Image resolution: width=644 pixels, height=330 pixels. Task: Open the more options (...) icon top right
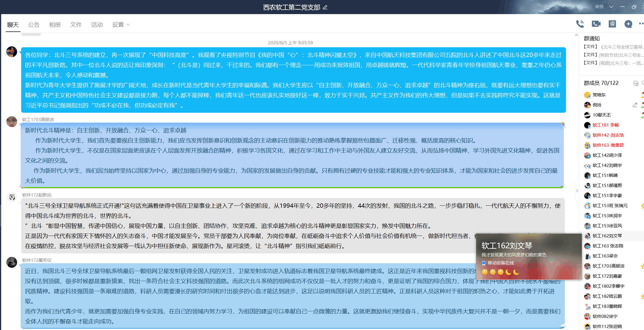[641, 24]
